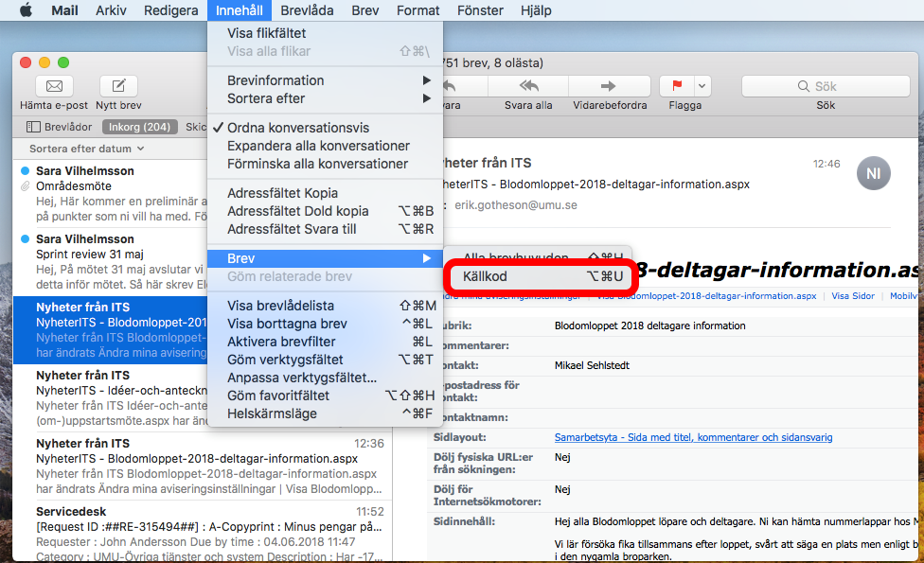924x563 pixels.
Task: Toggle Ordna konversationsvis checkmark item
Action: pos(326,128)
